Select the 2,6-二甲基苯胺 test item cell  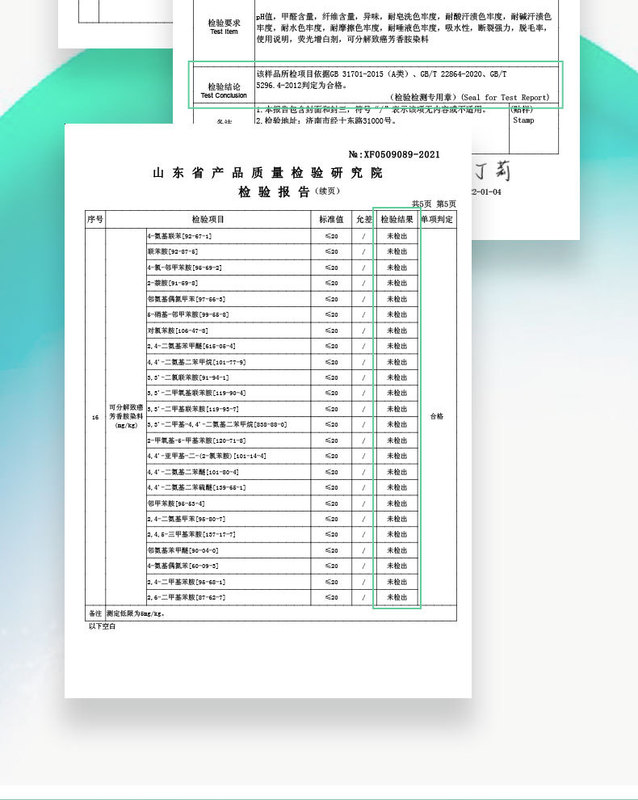(x=228, y=597)
